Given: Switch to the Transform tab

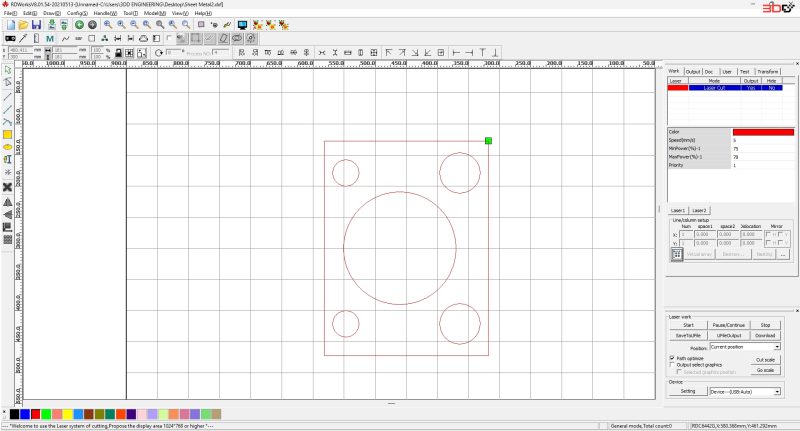Looking at the screenshot, I should coord(767,71).
